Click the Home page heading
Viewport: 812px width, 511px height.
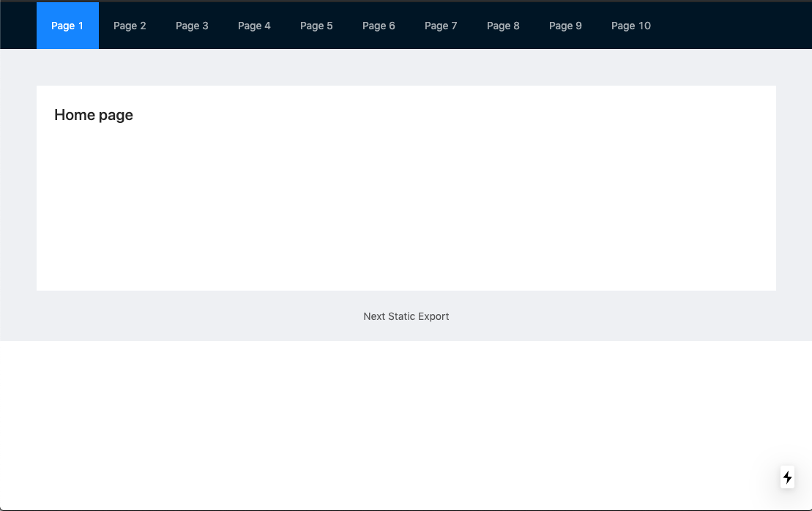coord(93,115)
